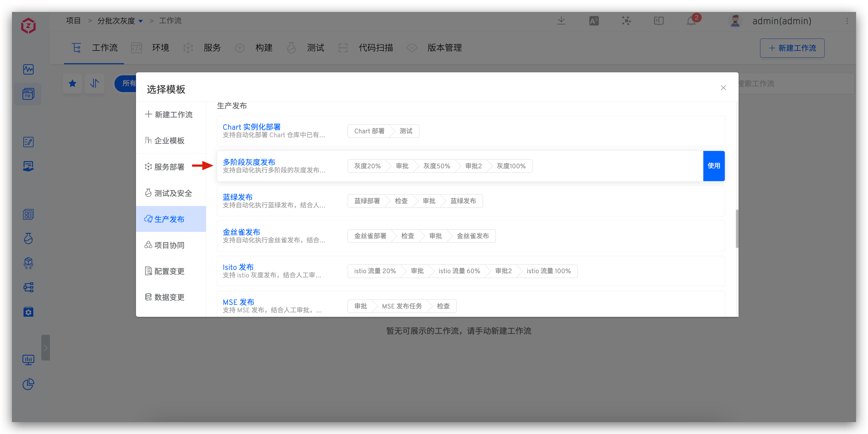Click the sort order arrows icon
Image resolution: width=868 pixels, height=434 pixels.
[x=95, y=83]
